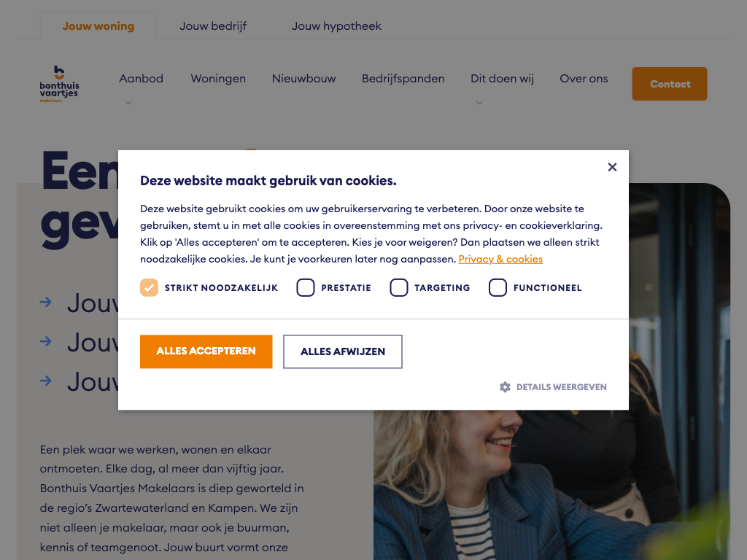Screen dimensions: 747x560
Task: Switch to the Jouw hypotheek tab
Action: (336, 26)
